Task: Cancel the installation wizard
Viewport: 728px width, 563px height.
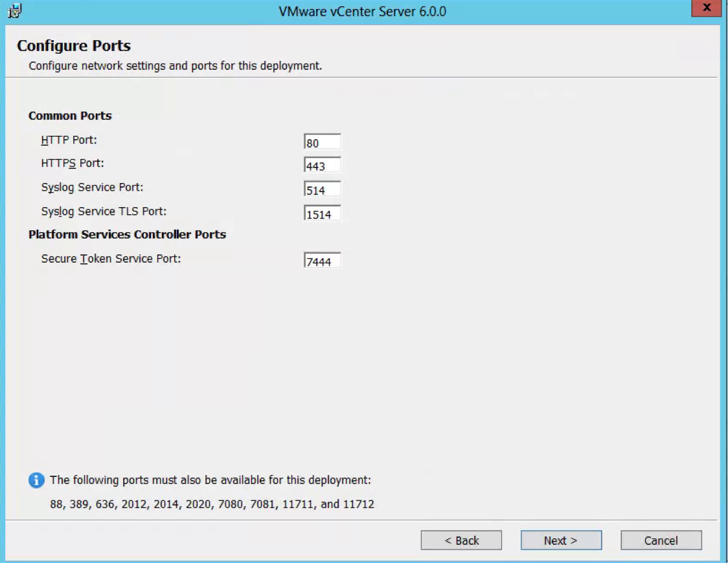Action: click(661, 540)
